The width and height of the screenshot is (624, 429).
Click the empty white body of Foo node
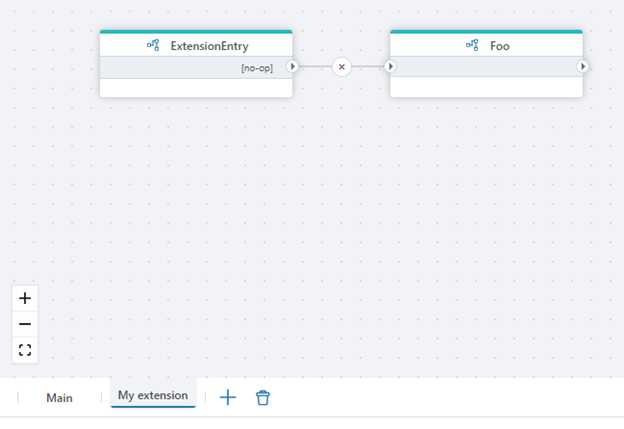coord(486,87)
